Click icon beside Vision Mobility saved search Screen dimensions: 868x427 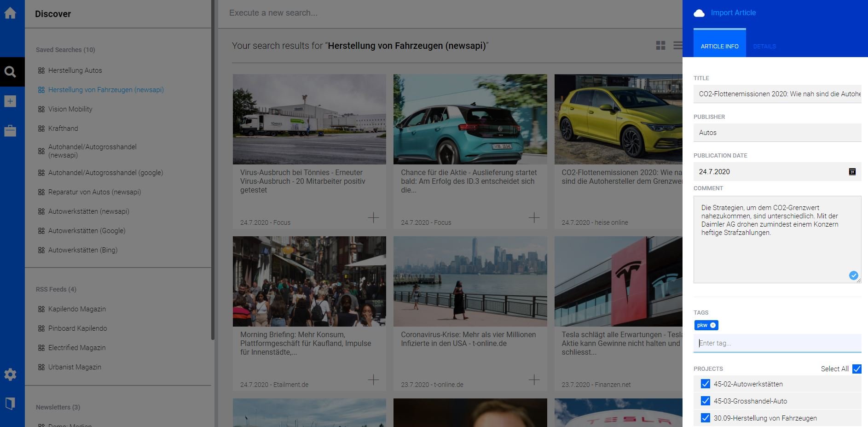click(x=41, y=109)
